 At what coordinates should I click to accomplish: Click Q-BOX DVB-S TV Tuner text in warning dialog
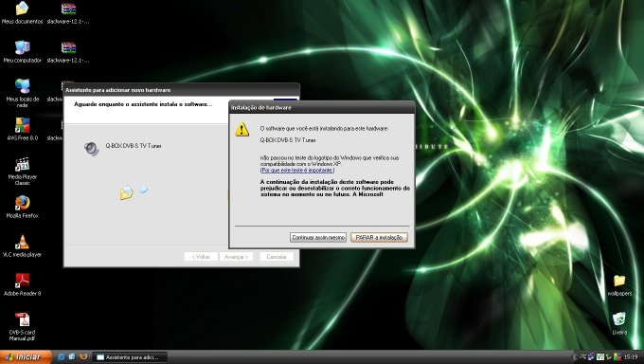[288, 140]
